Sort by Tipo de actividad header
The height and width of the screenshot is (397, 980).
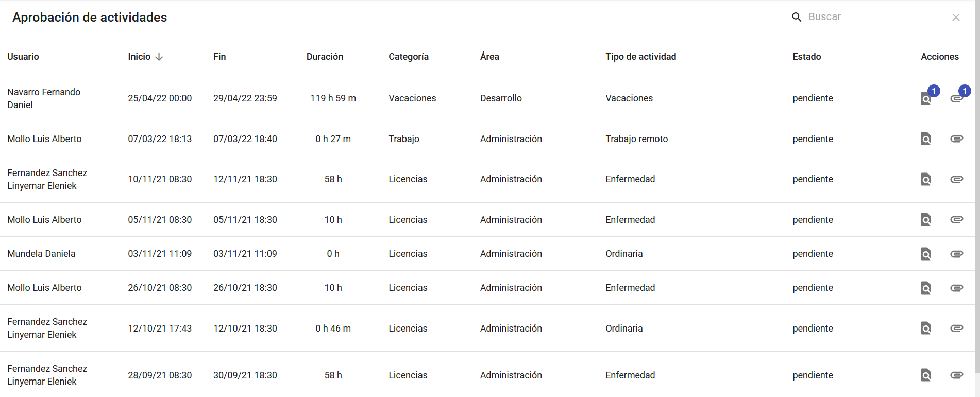[x=640, y=57]
